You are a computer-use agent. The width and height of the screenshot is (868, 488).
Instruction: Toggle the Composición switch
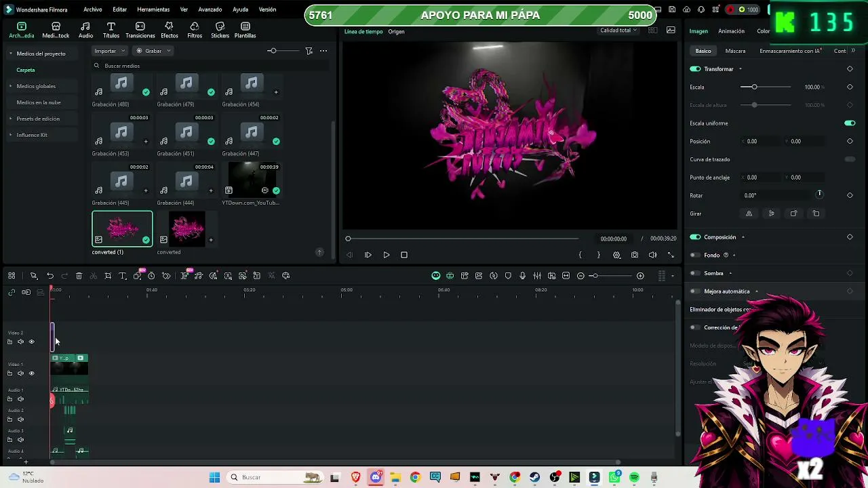tap(695, 237)
